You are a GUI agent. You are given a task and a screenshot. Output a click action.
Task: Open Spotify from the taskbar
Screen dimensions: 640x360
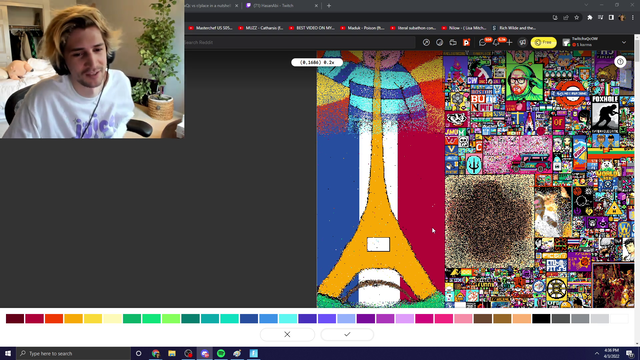(221, 353)
